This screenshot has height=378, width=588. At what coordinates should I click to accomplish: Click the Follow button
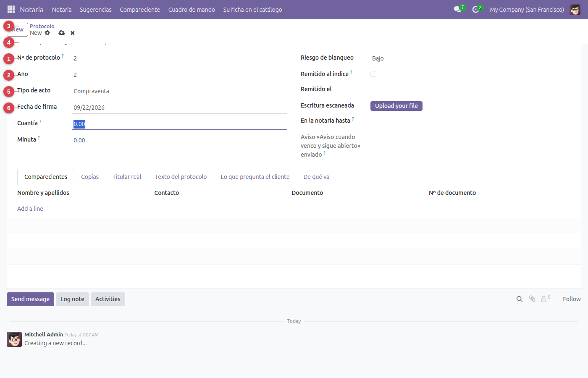pos(572,299)
